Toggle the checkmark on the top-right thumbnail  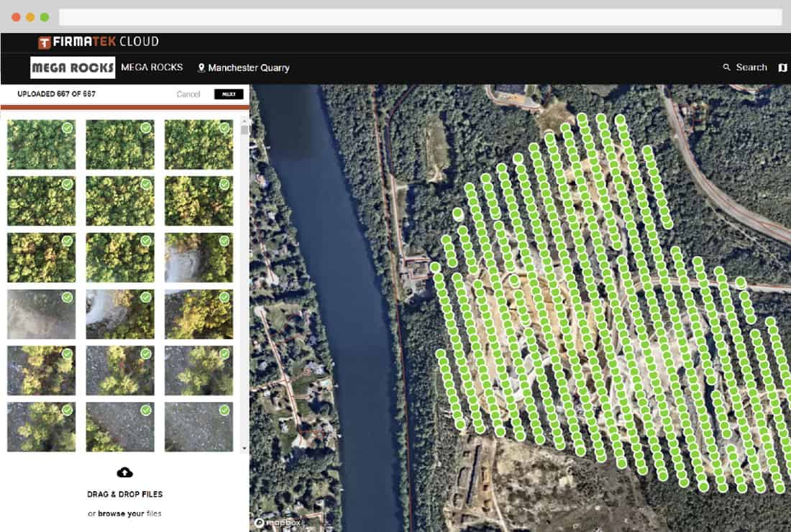(x=224, y=128)
